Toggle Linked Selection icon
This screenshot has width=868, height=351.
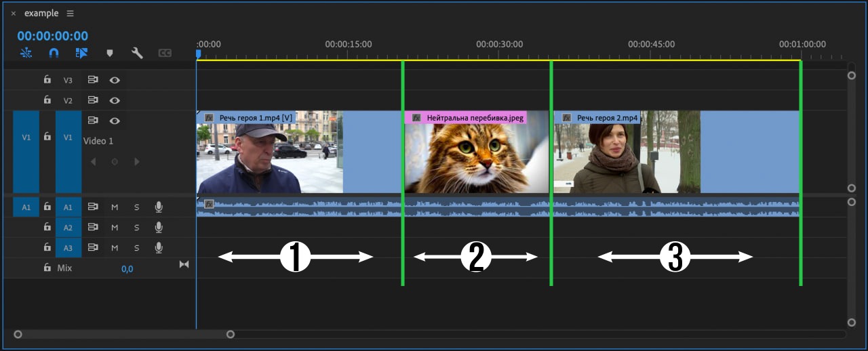pos(82,53)
